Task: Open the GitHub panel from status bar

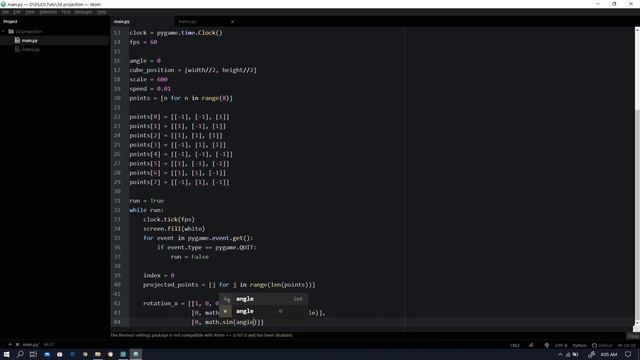Action: [602, 345]
